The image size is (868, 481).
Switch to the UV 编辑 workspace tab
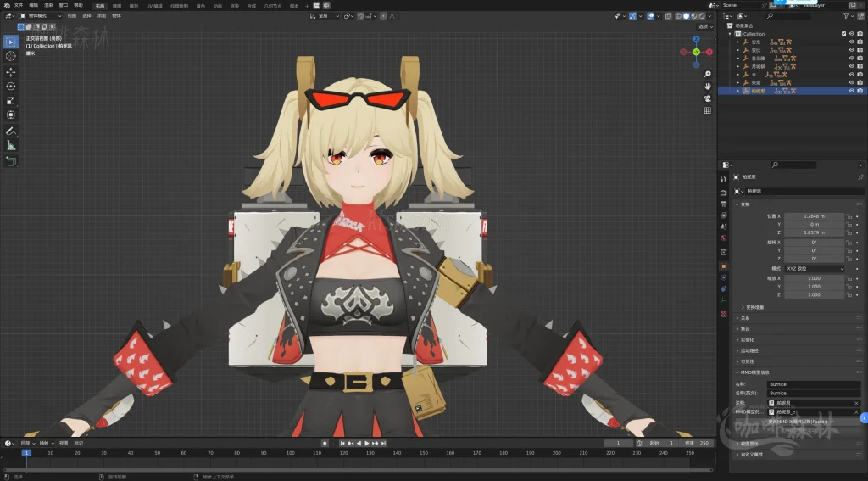tap(154, 6)
